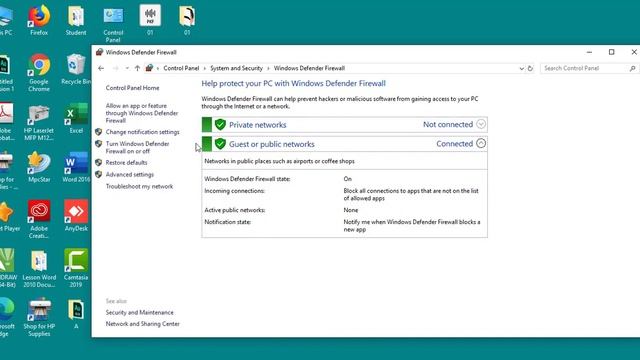The height and width of the screenshot is (360, 640).
Task: Open the recent locations dropdown arrow
Action: click(127, 68)
